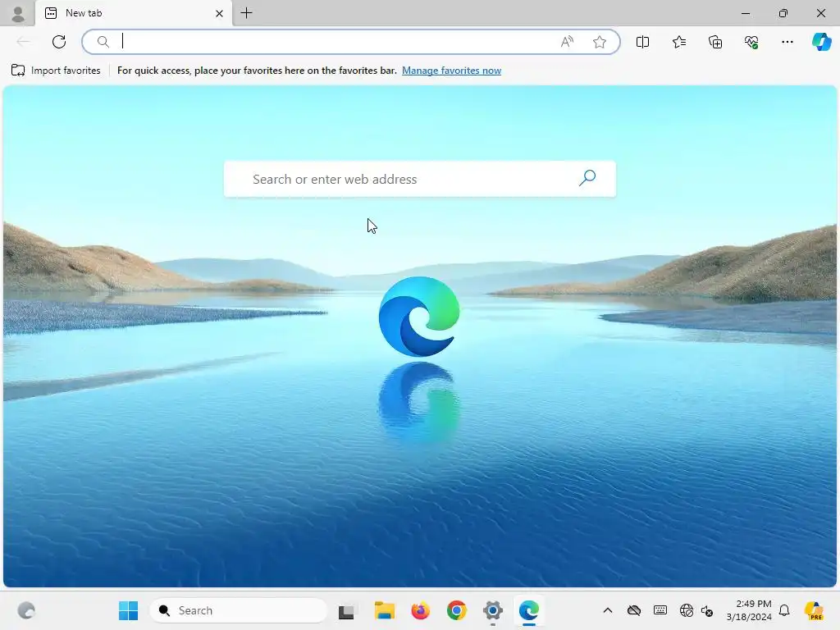Click the widgets icon on taskbar left
840x630 pixels.
click(x=26, y=610)
